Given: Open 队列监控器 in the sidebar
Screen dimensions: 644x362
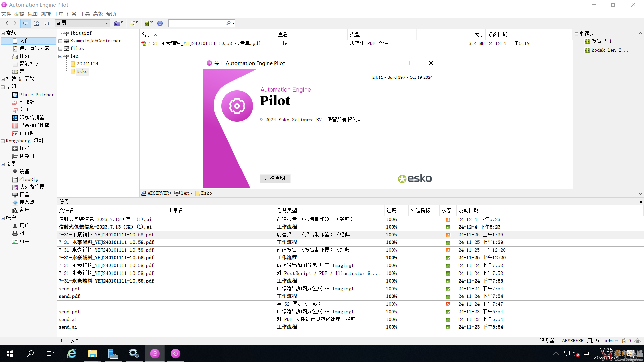Looking at the screenshot, I should (x=29, y=187).
